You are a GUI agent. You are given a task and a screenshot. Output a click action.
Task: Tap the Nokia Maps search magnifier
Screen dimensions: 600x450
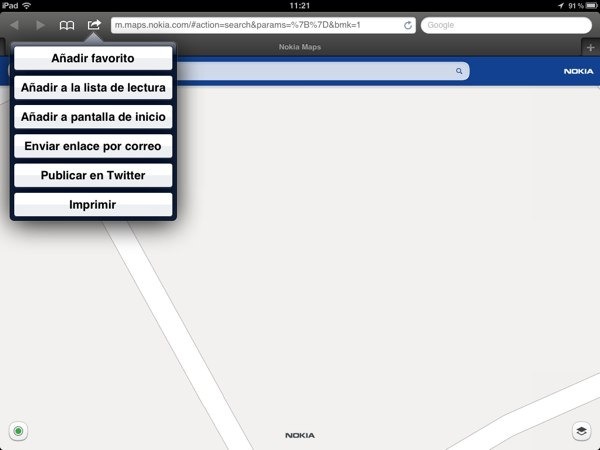459,71
